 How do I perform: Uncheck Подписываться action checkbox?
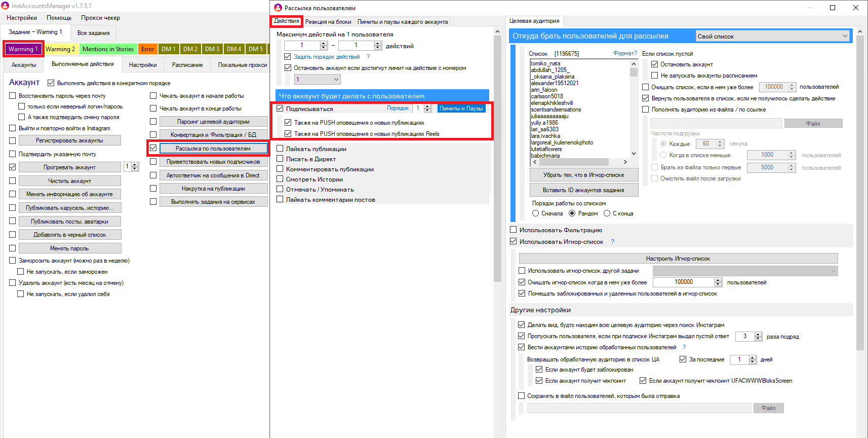[280, 108]
